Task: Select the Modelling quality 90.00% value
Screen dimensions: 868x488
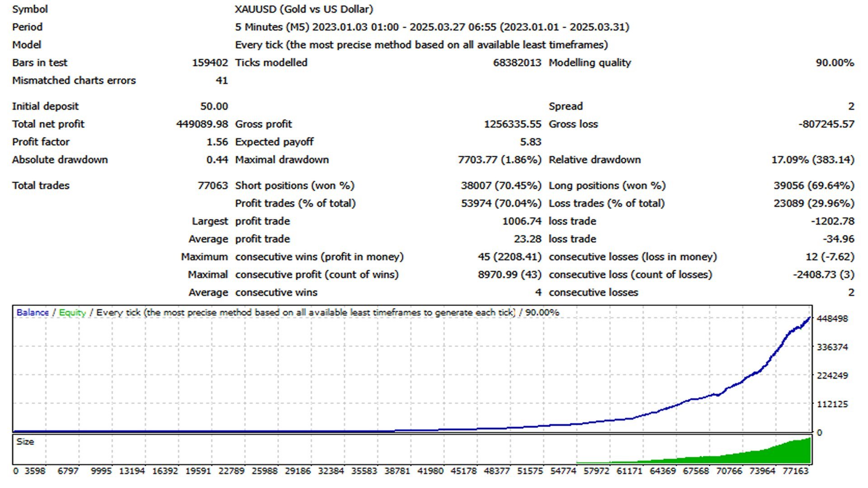Action: pos(835,63)
